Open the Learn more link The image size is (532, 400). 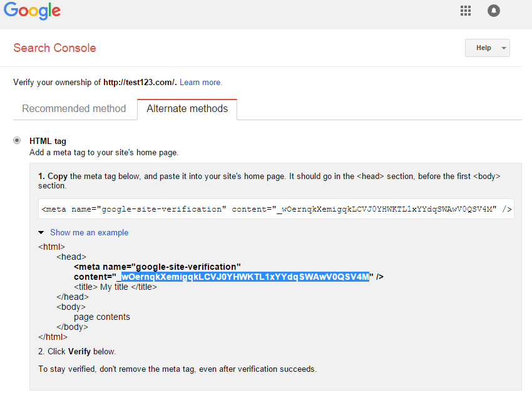point(200,83)
